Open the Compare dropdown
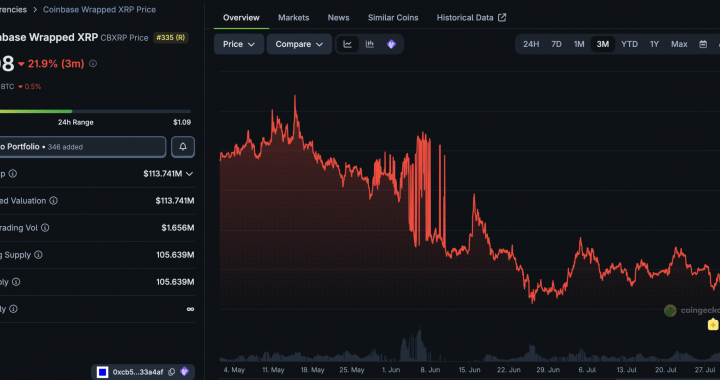The image size is (720, 380). [299, 44]
